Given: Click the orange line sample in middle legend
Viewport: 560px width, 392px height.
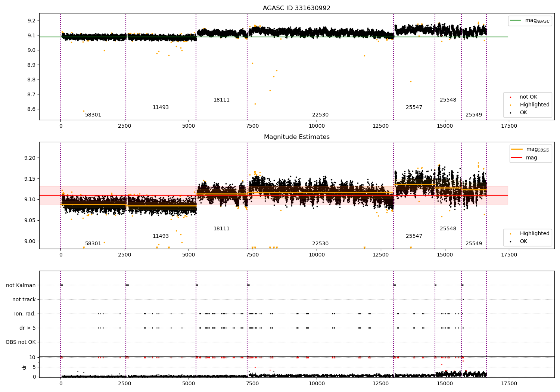Looking at the screenshot, I should pyautogui.click(x=517, y=149).
